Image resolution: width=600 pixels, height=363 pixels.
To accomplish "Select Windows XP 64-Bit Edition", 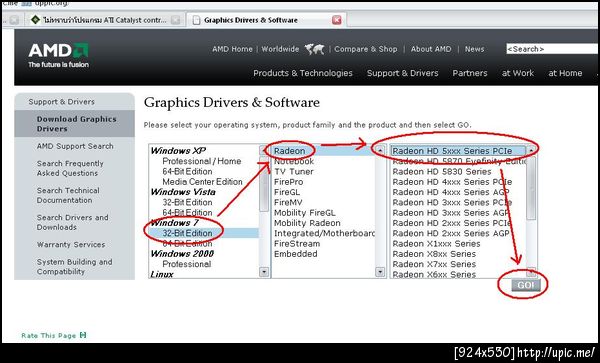I will [x=187, y=171].
